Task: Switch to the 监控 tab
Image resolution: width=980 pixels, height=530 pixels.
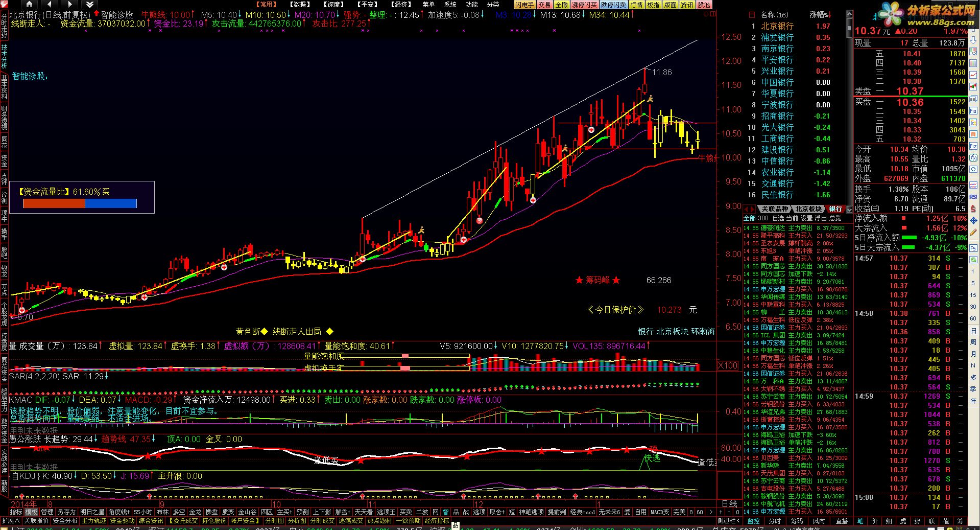Action: point(753,521)
